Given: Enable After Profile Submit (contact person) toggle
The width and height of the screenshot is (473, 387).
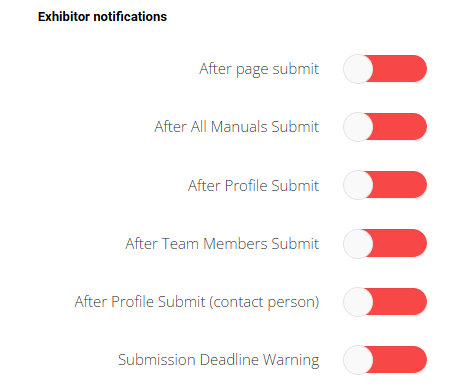Looking at the screenshot, I should pyautogui.click(x=385, y=302).
